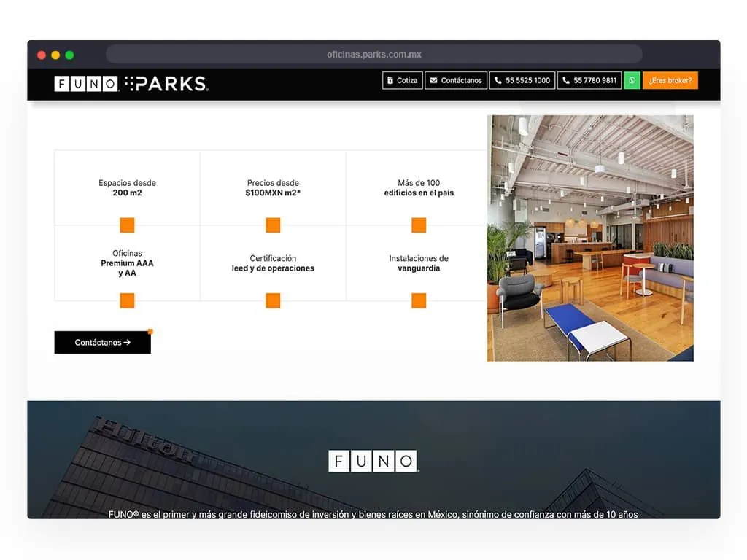Click the yellow minimize window button
747x560 pixels.
tap(55, 55)
